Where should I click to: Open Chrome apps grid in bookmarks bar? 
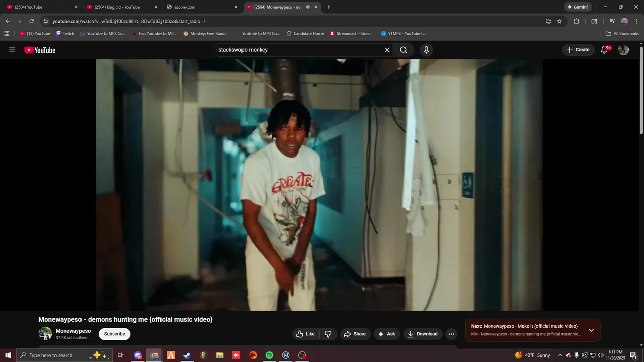pos(7,34)
